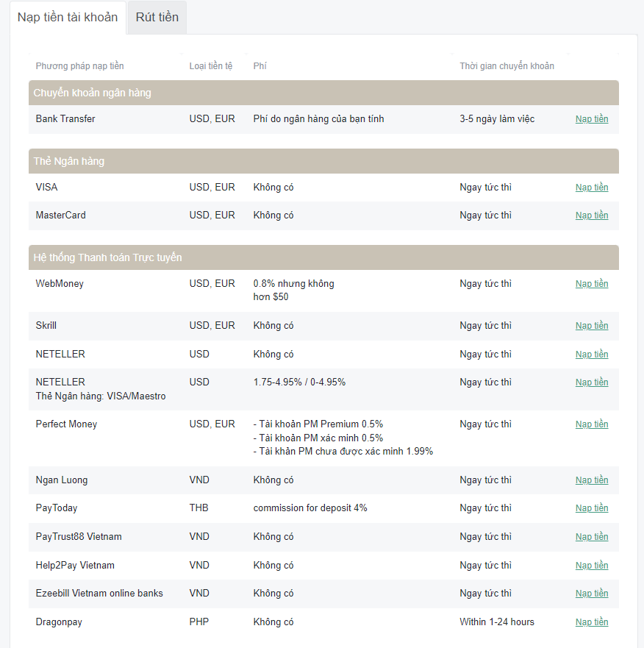Open Nạp tiền link for Perfect Money
This screenshot has height=648, width=644.
click(592, 424)
